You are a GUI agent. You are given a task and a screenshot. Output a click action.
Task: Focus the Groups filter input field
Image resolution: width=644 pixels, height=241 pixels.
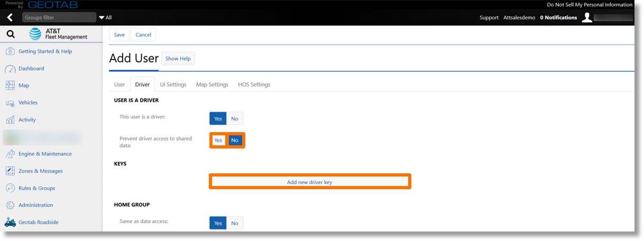(x=59, y=17)
